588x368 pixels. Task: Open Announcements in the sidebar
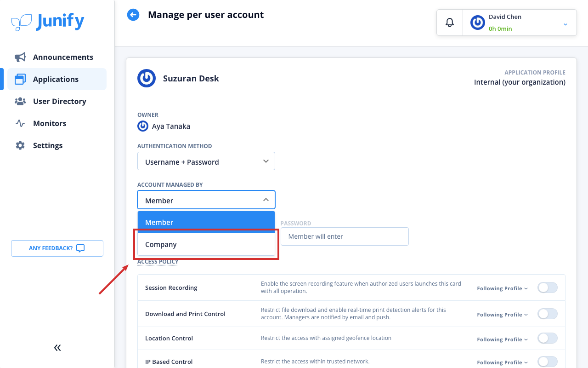(x=57, y=57)
